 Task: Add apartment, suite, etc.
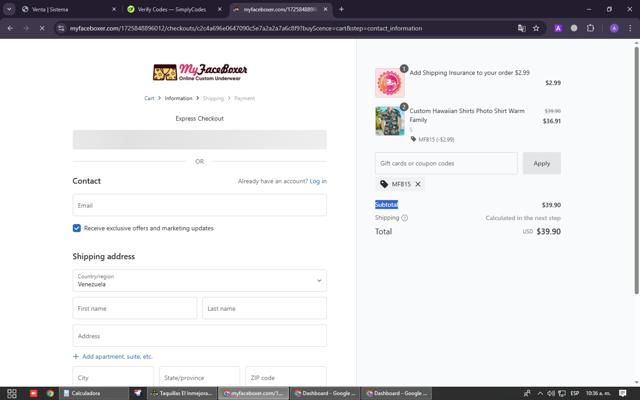(x=113, y=356)
